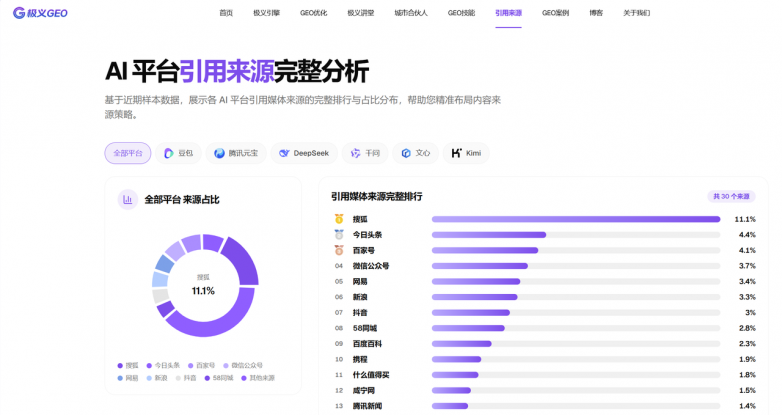Image resolution: width=782 pixels, height=415 pixels.
Task: Click the bronze medal icon next to 百家号
Action: point(339,250)
